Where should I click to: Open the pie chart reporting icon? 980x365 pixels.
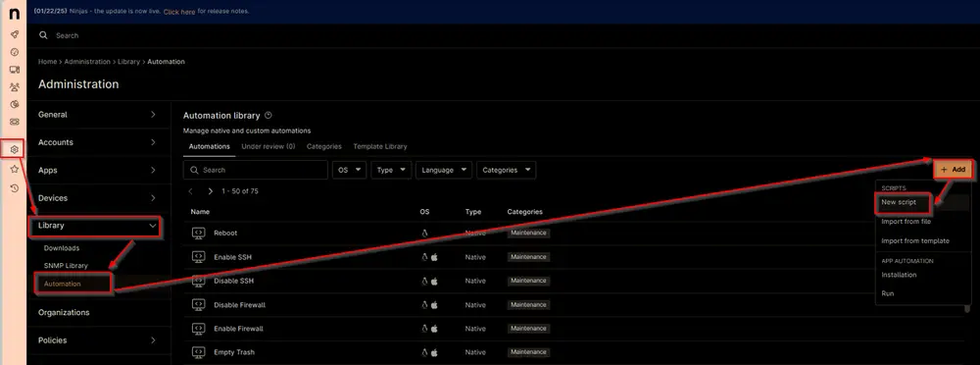point(15,104)
